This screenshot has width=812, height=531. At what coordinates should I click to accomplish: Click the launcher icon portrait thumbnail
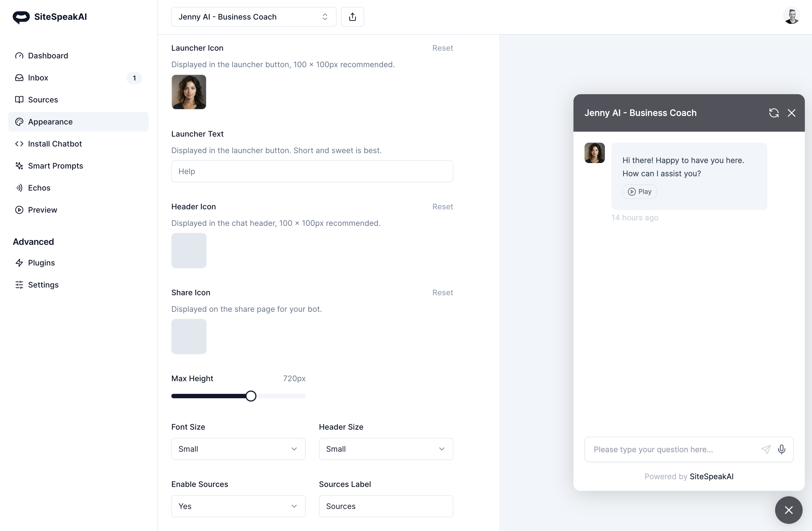coord(188,92)
